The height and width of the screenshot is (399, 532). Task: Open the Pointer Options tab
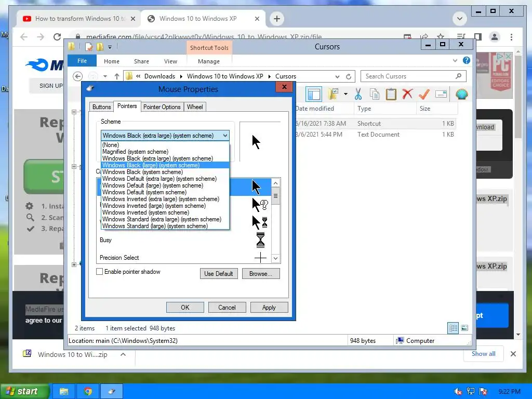[162, 107]
